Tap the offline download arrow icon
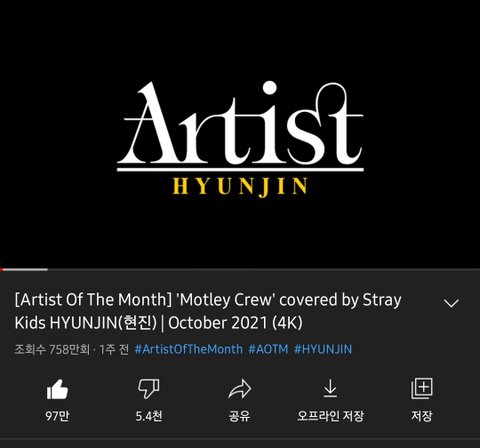Screen dimensions: 480x448 [x=330, y=388]
